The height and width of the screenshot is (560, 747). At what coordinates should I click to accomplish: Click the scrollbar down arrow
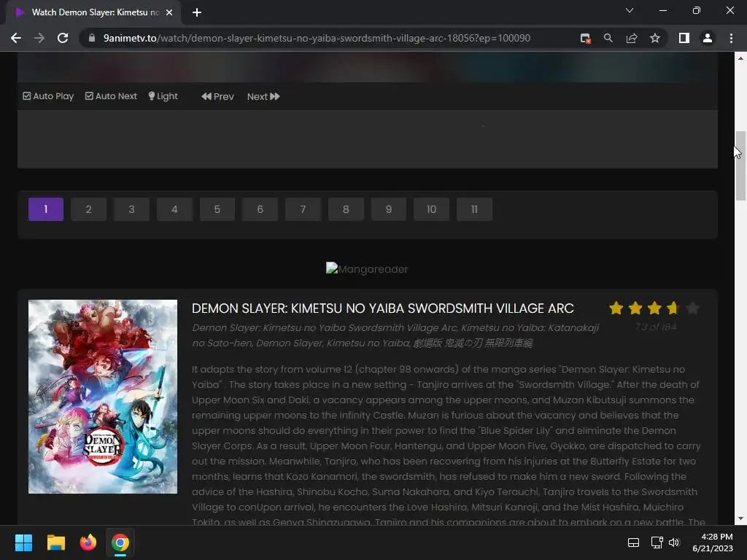[x=740, y=518]
